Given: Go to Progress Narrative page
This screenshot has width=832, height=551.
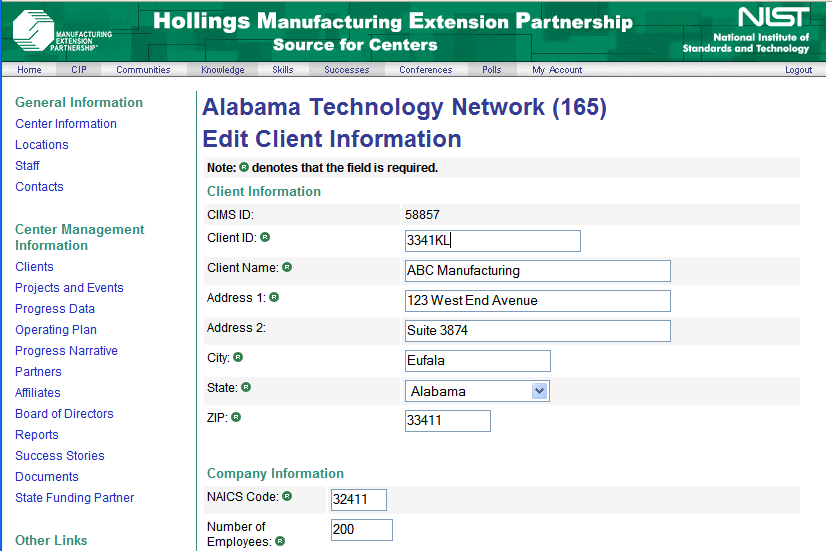Looking at the screenshot, I should (x=66, y=351).
